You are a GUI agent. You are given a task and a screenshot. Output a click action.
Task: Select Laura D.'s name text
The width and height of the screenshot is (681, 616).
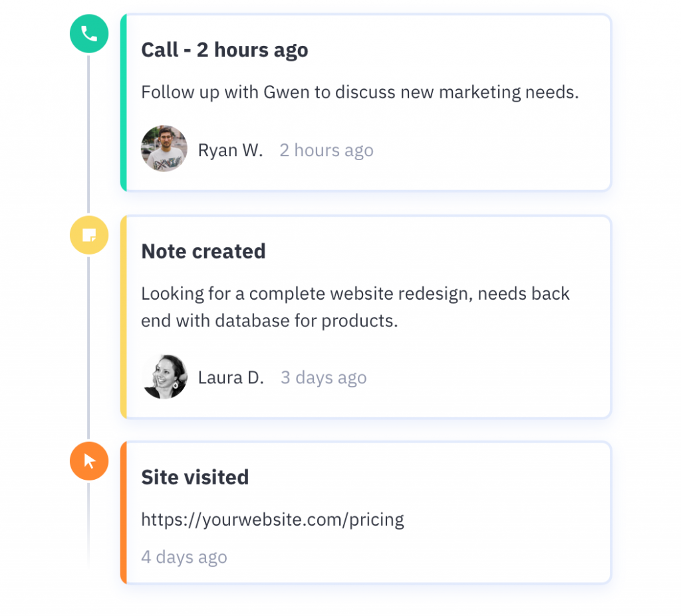[231, 377]
